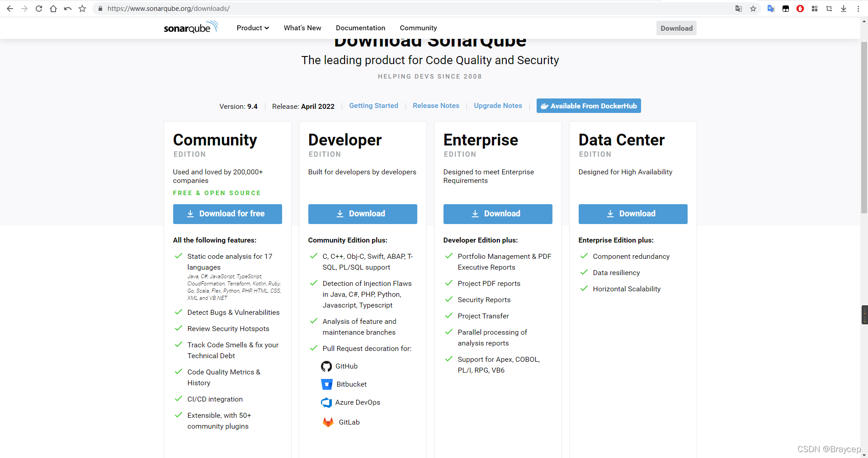The height and width of the screenshot is (458, 868).
Task: Click the crop screenshot tool icon
Action: [x=829, y=9]
